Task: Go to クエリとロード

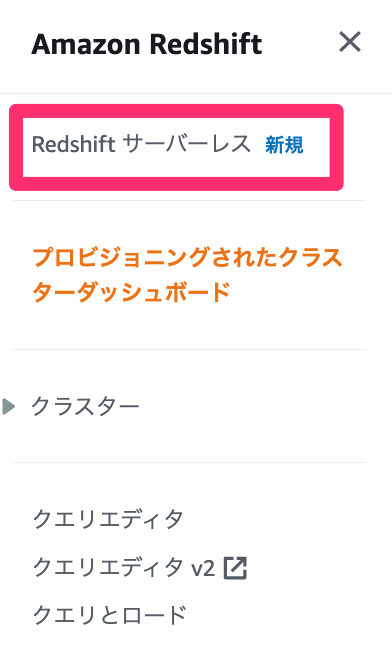Action: coord(109,615)
